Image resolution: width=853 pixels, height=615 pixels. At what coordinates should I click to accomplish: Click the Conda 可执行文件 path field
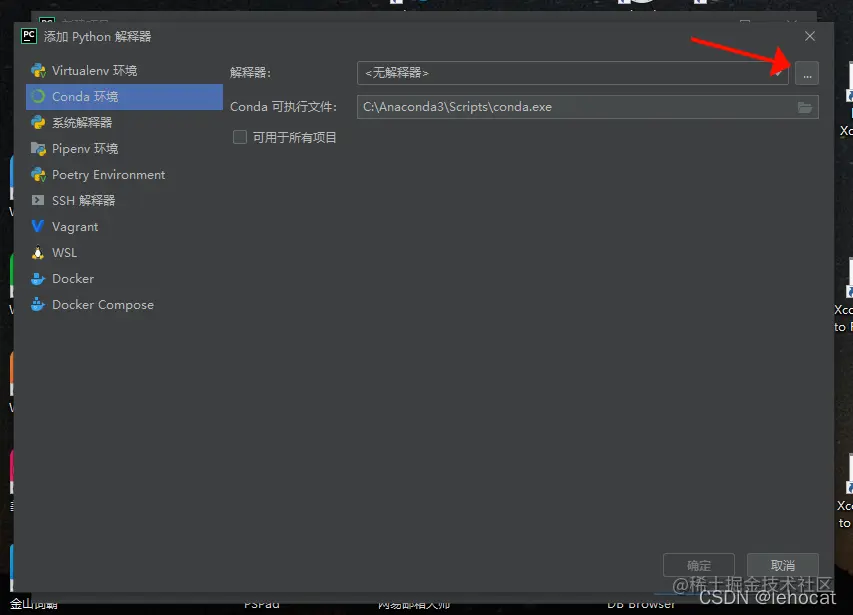[588, 107]
